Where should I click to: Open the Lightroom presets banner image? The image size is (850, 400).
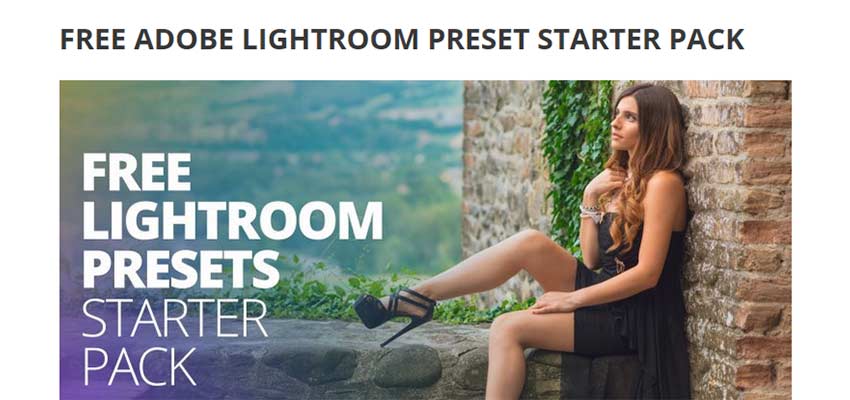coord(426,240)
